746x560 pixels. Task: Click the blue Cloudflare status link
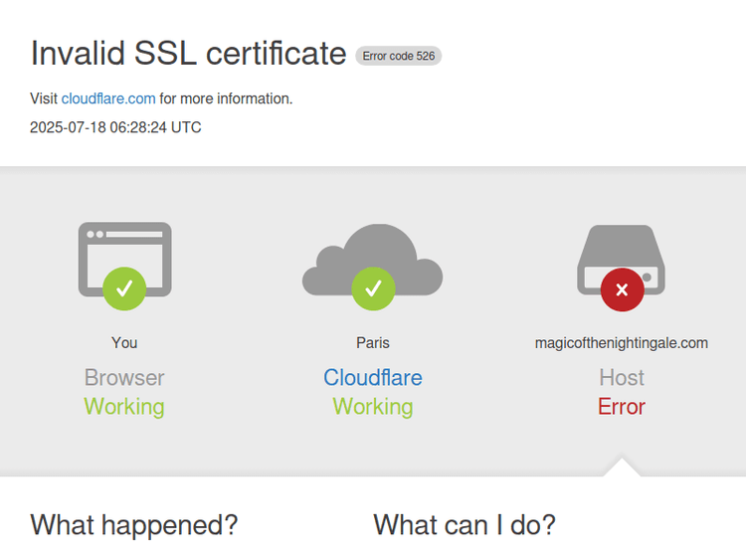click(x=373, y=378)
